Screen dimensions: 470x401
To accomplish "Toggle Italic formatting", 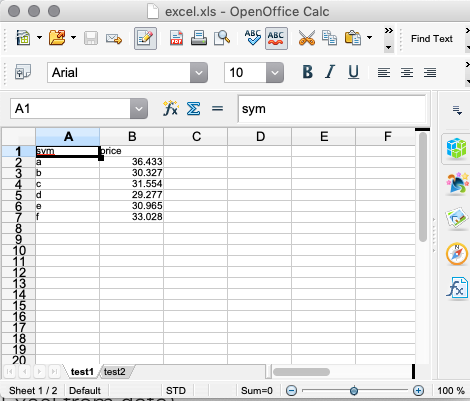I will coord(330,72).
